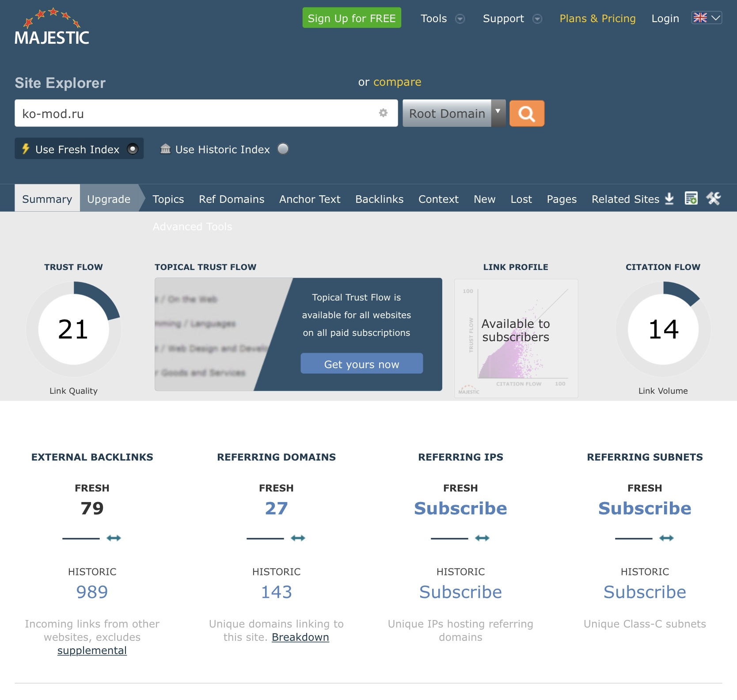Screen dimensions: 737x700
Task: Switch to the Ref Domains tab
Action: 232,199
